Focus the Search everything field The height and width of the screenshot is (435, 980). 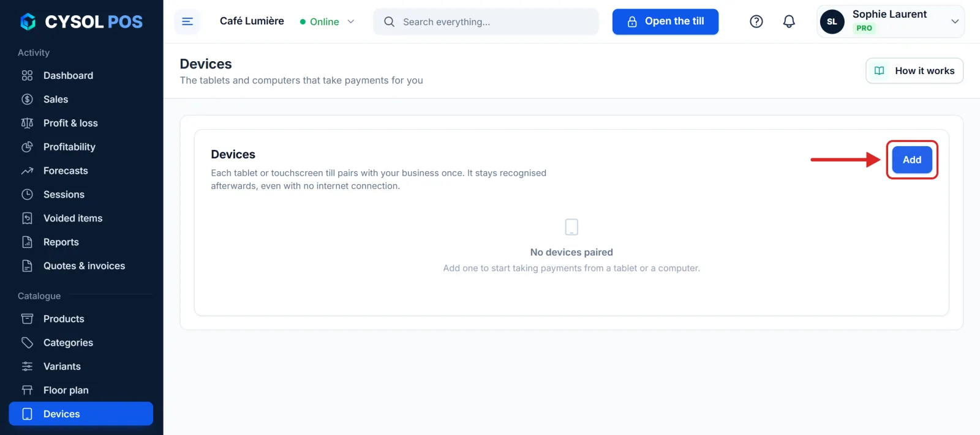point(486,21)
